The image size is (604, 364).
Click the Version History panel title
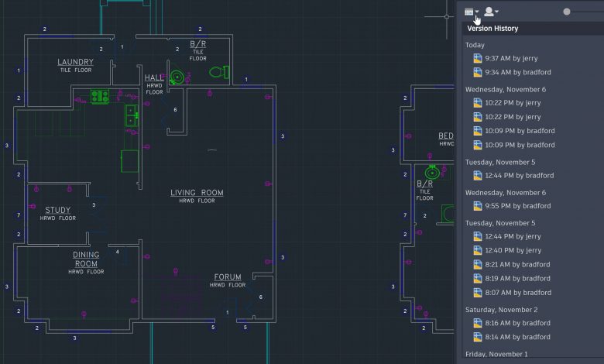pos(492,29)
